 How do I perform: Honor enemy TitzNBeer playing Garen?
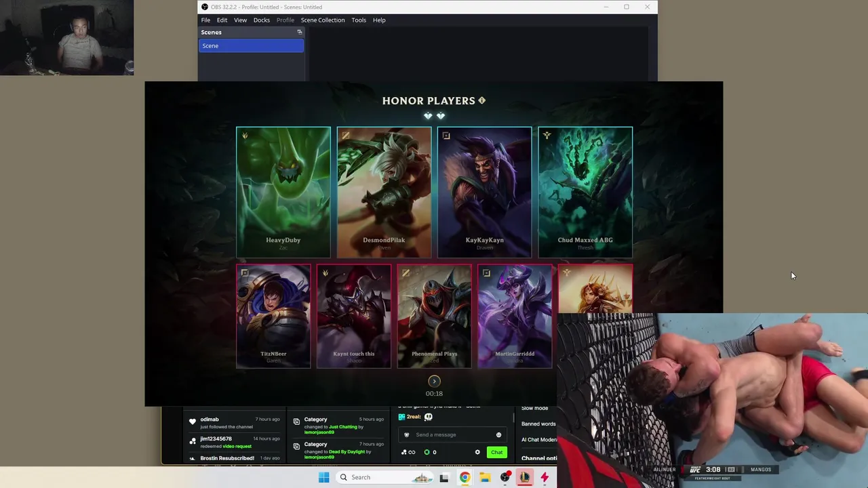coord(273,316)
